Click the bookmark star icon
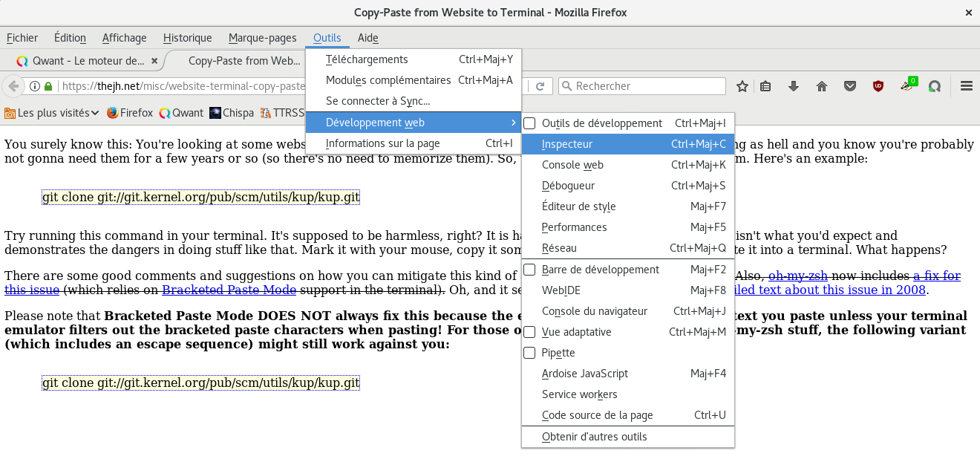The image size is (980, 459). [742, 86]
